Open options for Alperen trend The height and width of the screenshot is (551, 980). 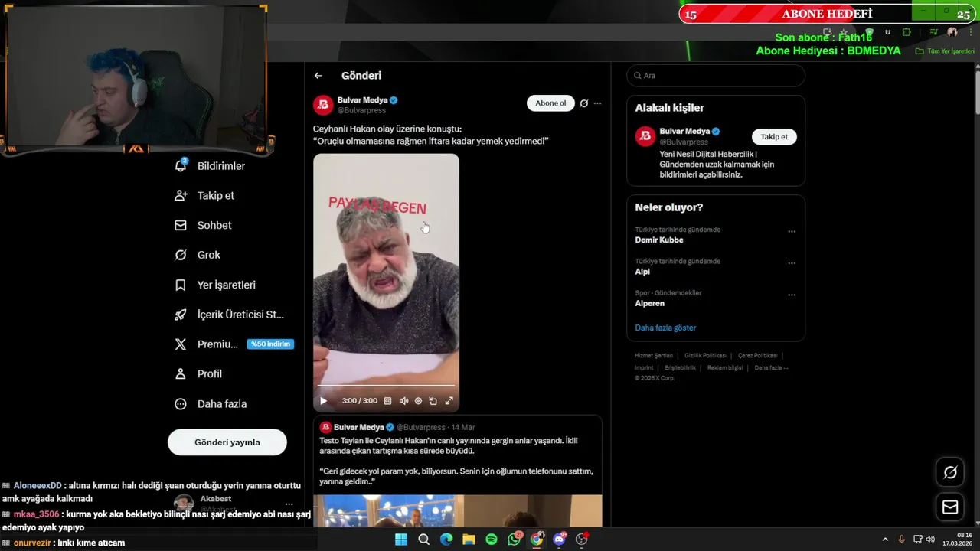coord(792,295)
